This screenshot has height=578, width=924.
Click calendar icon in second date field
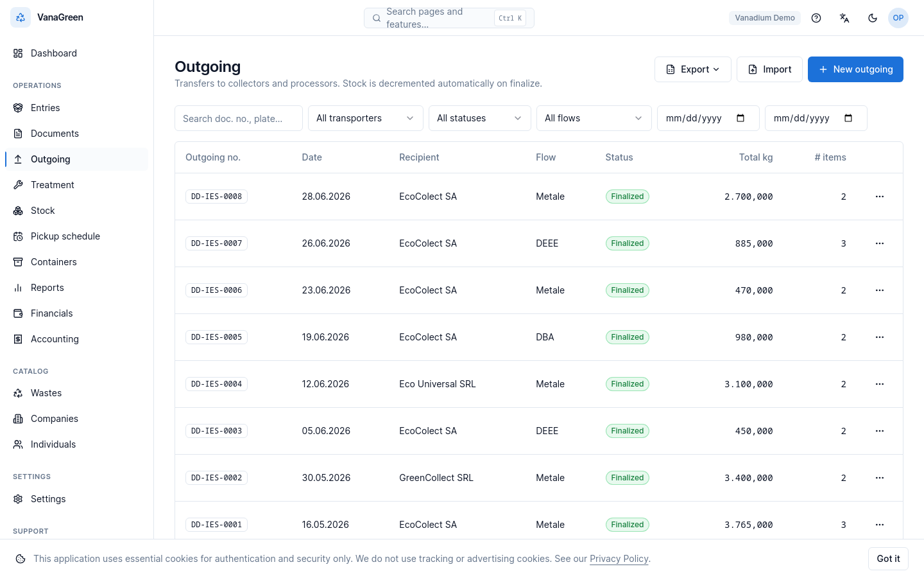coord(848,118)
